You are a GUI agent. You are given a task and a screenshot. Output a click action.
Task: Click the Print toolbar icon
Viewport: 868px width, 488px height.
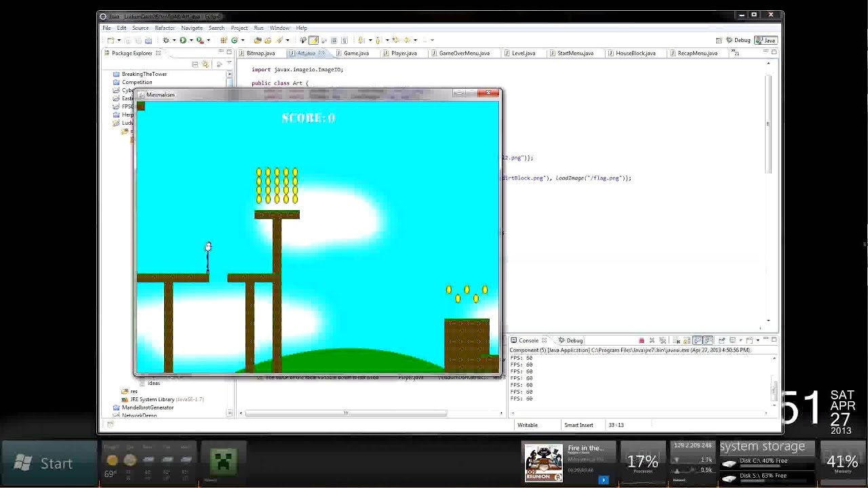pyautogui.click(x=149, y=40)
